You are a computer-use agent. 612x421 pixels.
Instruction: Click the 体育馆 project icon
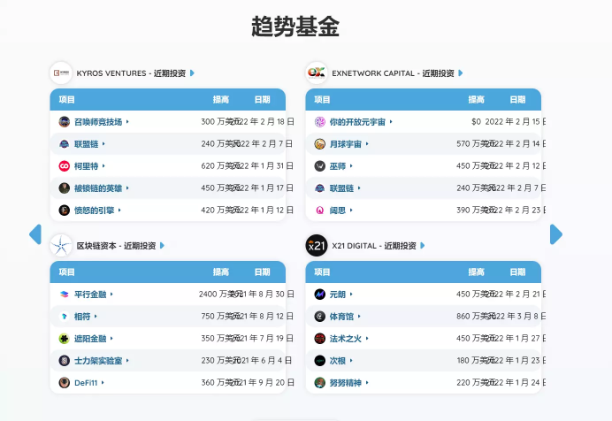[320, 316]
